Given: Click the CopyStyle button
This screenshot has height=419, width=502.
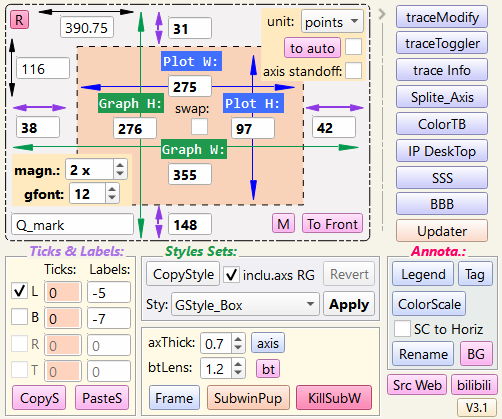Looking at the screenshot, I should pyautogui.click(x=183, y=274).
